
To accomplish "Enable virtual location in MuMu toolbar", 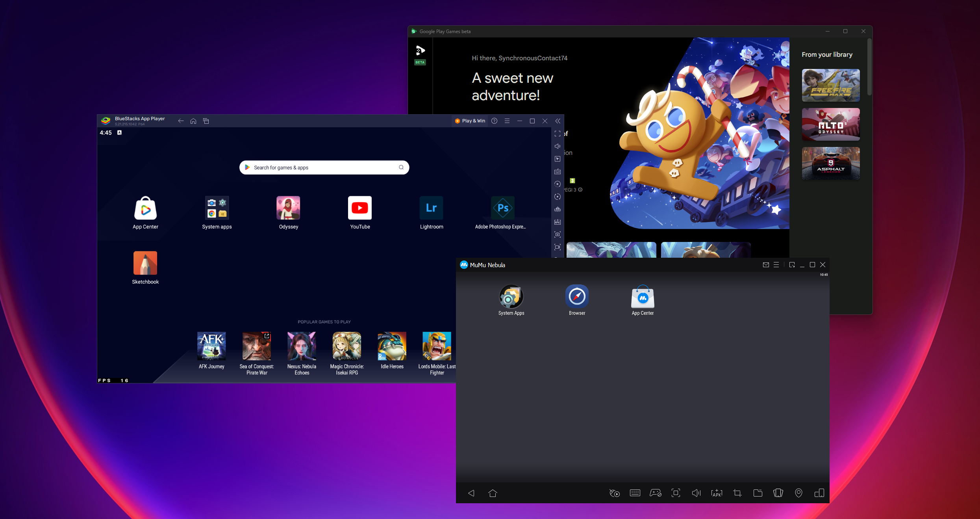I will click(x=798, y=493).
